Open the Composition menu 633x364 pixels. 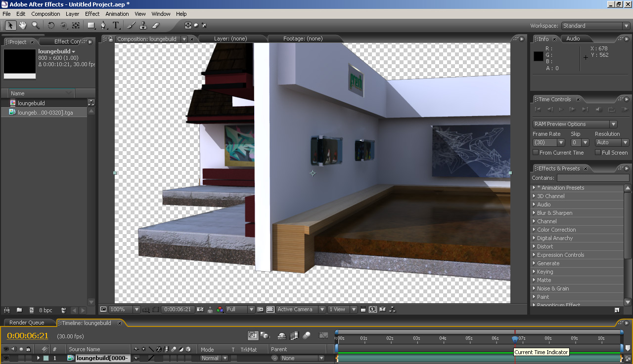(x=45, y=14)
